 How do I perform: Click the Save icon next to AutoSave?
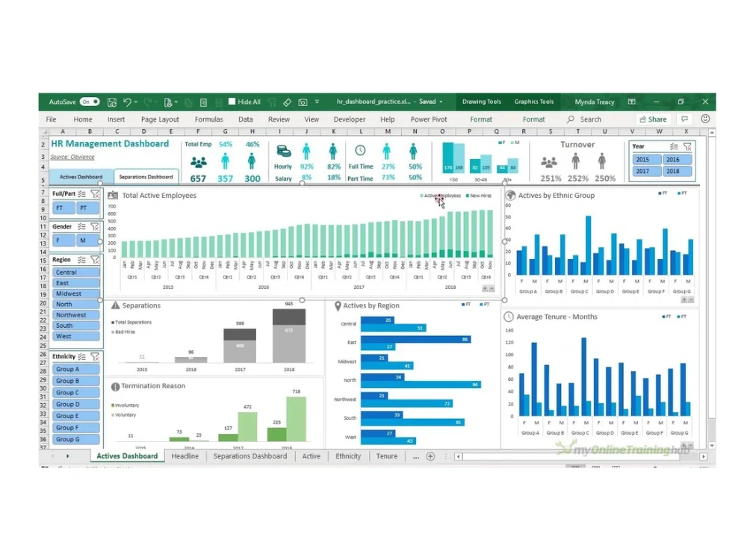pos(112,102)
